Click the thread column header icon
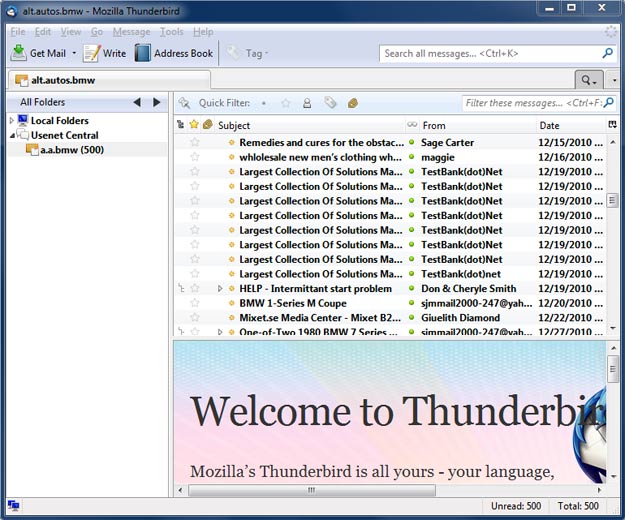The height and width of the screenshot is (520, 625). pyautogui.click(x=181, y=125)
